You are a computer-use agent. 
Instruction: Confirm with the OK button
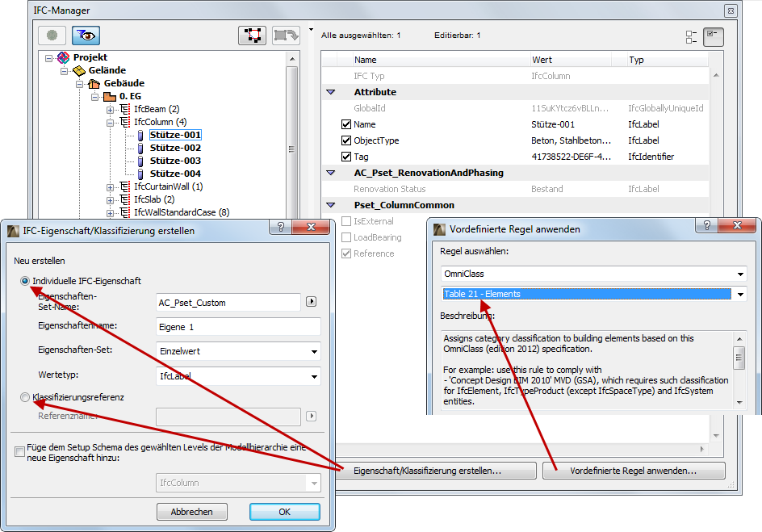pyautogui.click(x=285, y=512)
